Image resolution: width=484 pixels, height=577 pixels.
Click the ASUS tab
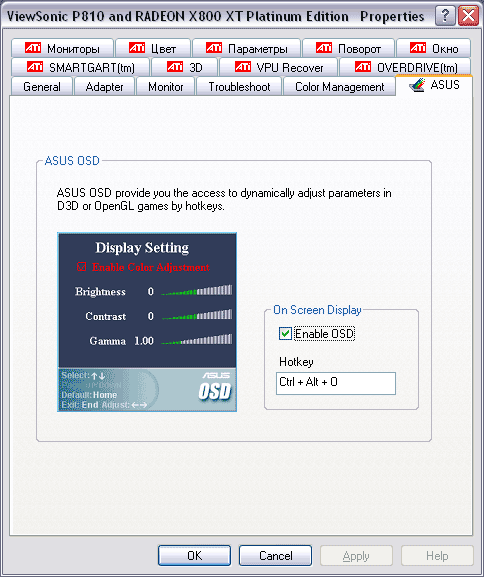click(434, 85)
